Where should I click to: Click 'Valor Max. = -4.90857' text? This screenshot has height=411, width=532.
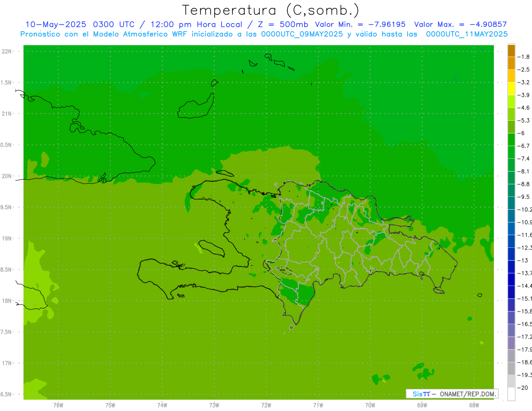pos(461,24)
